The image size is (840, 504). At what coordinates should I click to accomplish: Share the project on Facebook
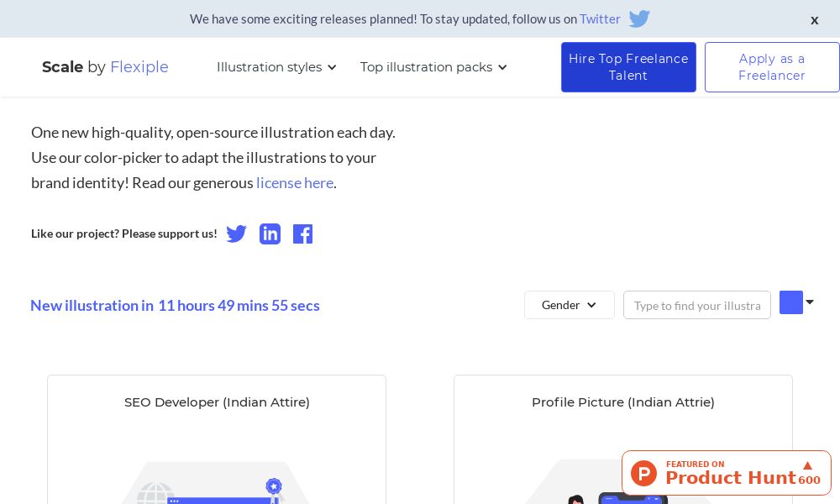(x=302, y=234)
